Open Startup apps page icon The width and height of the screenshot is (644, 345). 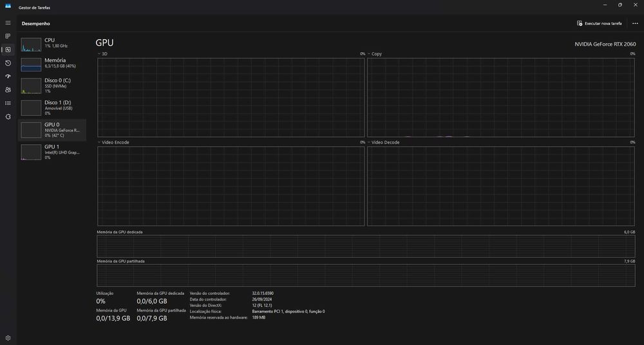pos(8,77)
